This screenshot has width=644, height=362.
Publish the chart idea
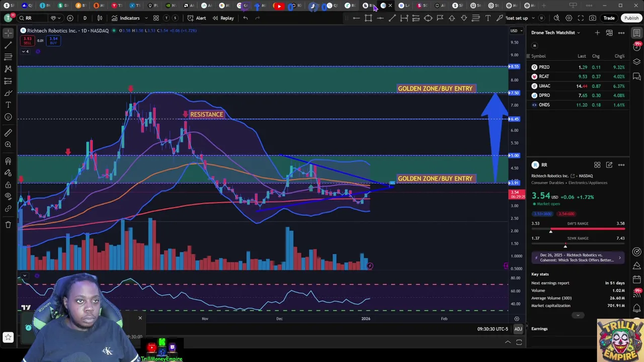(x=631, y=18)
